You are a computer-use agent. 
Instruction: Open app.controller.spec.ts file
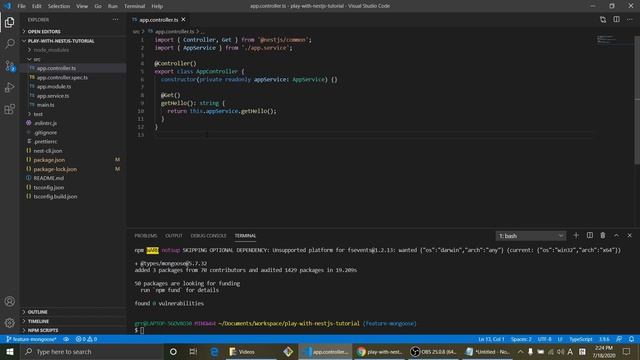pyautogui.click(x=73, y=77)
